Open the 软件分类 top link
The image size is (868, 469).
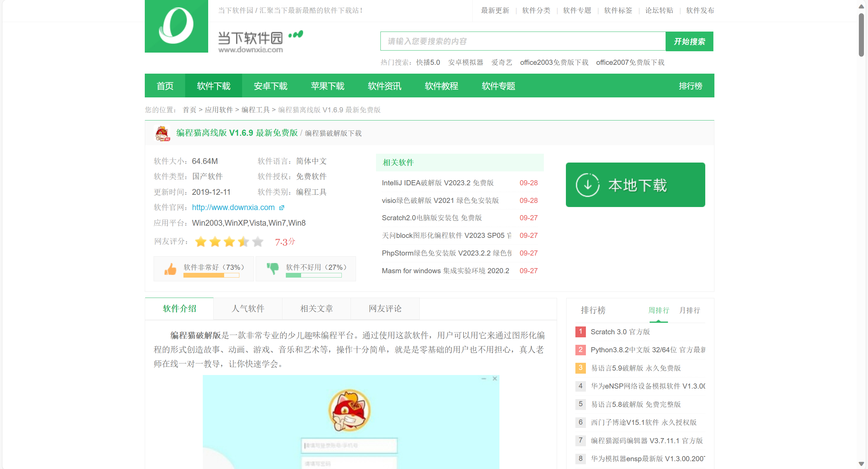pyautogui.click(x=536, y=11)
